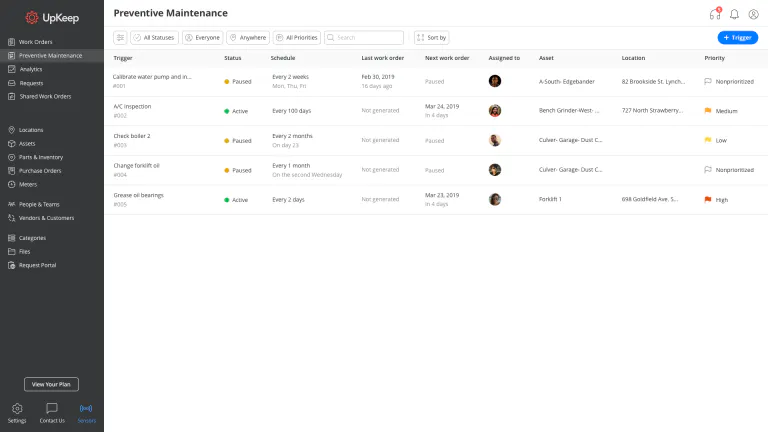
Task: Open headset support icon with notification badge
Action: click(x=715, y=14)
